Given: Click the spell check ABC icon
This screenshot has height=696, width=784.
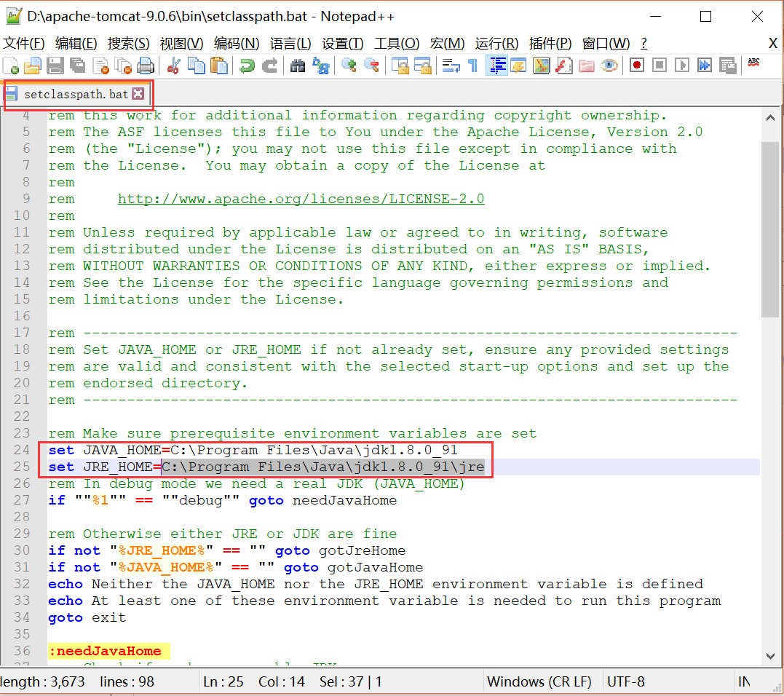Looking at the screenshot, I should coord(754,64).
